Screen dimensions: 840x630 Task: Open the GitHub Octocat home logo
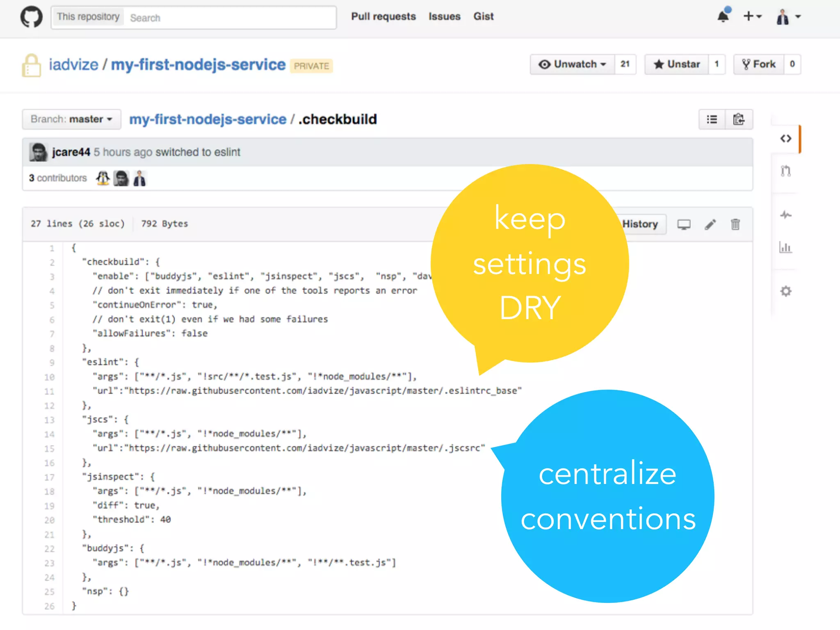tap(31, 17)
